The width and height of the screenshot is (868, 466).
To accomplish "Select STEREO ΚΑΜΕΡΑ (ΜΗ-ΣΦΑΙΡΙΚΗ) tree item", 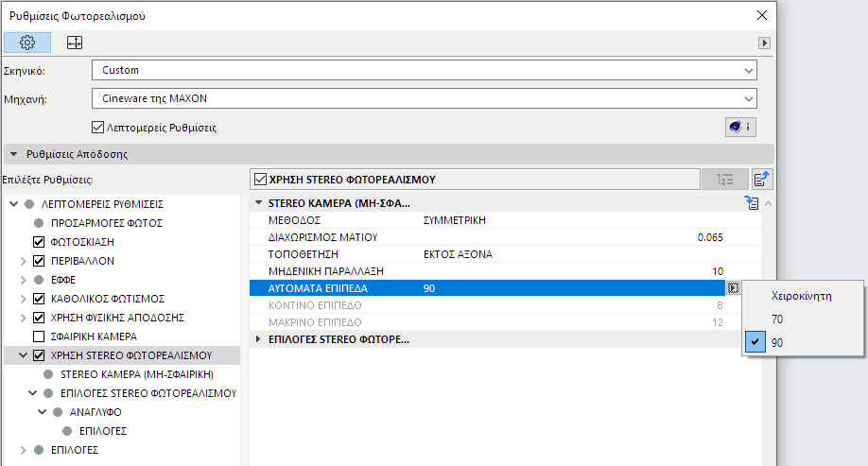I will click(x=137, y=374).
